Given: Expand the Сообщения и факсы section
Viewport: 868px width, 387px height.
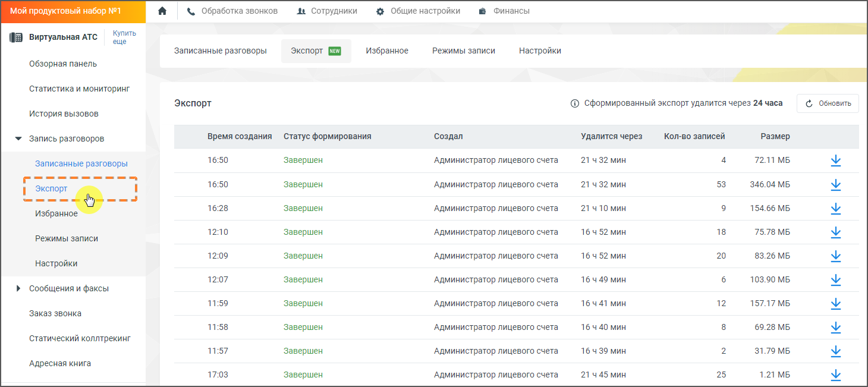Looking at the screenshot, I should click(x=18, y=288).
